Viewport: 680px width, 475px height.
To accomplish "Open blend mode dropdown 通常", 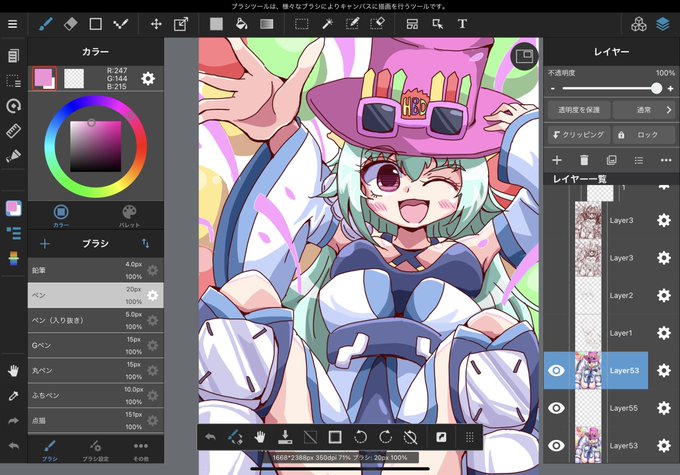I will (x=644, y=110).
